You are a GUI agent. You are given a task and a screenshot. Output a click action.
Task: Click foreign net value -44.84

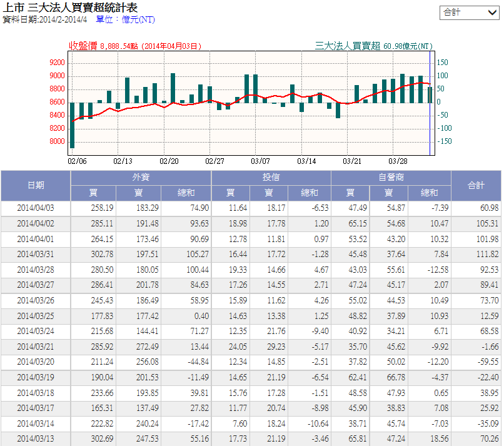(x=198, y=362)
